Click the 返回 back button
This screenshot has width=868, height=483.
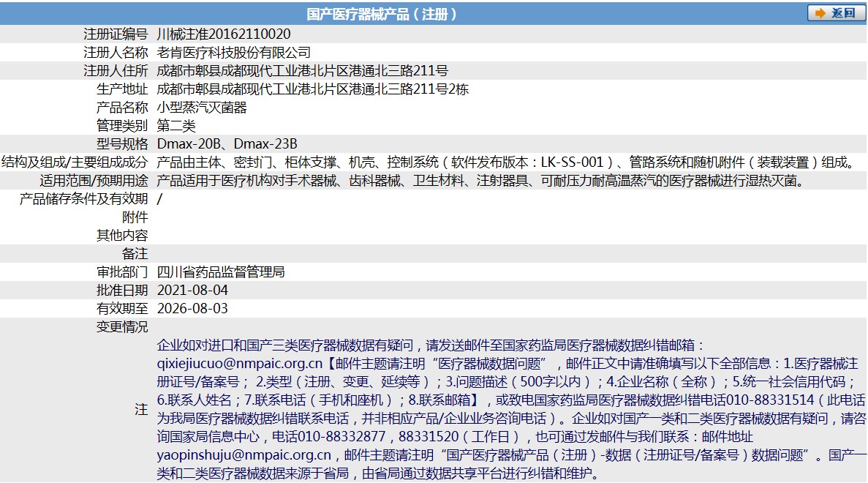click(x=837, y=13)
